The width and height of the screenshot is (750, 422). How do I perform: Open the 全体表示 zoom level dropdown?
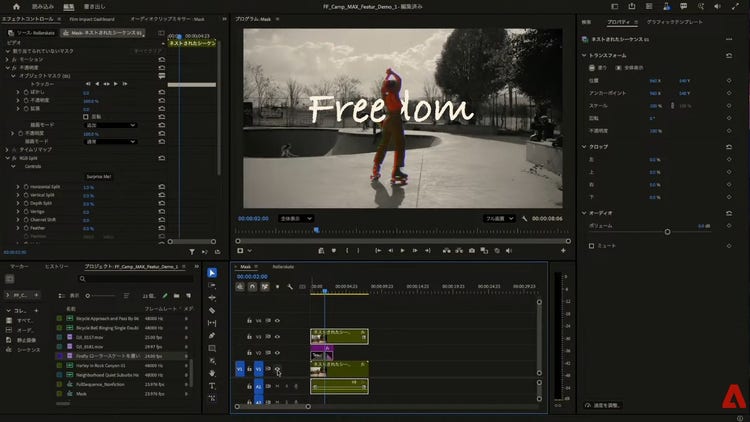click(296, 217)
